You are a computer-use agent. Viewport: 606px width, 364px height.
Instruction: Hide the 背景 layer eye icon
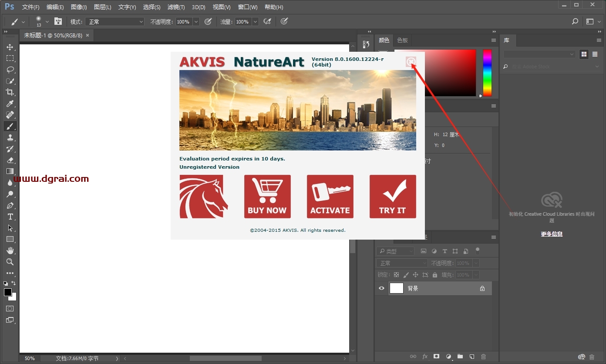click(x=382, y=288)
